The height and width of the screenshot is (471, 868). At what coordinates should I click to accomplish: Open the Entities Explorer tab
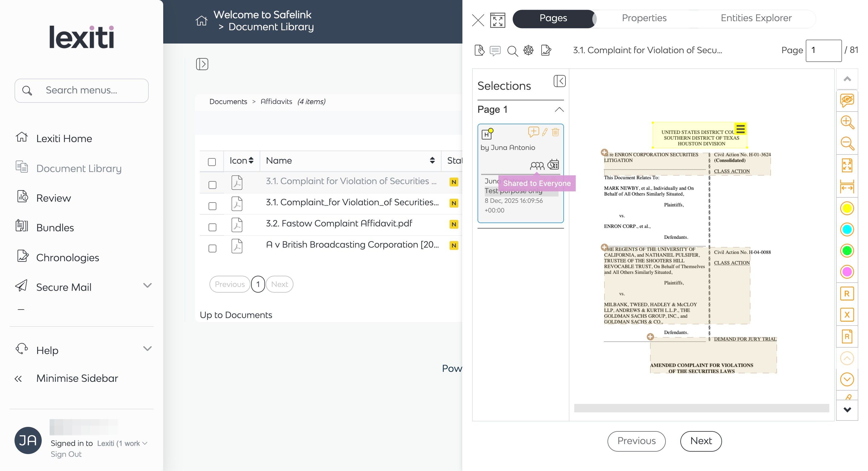(x=756, y=18)
